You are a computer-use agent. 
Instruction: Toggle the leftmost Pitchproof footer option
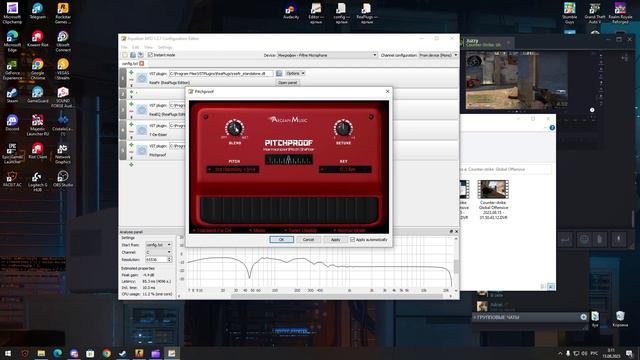tap(212, 231)
